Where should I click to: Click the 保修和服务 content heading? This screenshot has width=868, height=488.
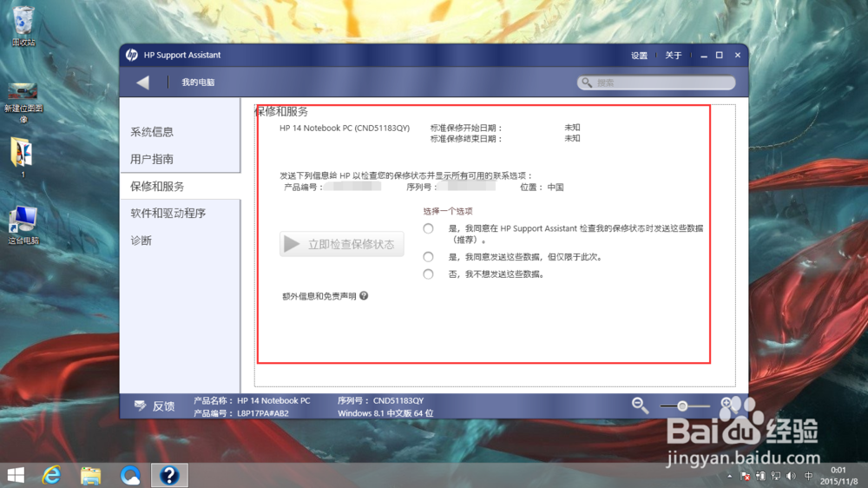tap(282, 111)
